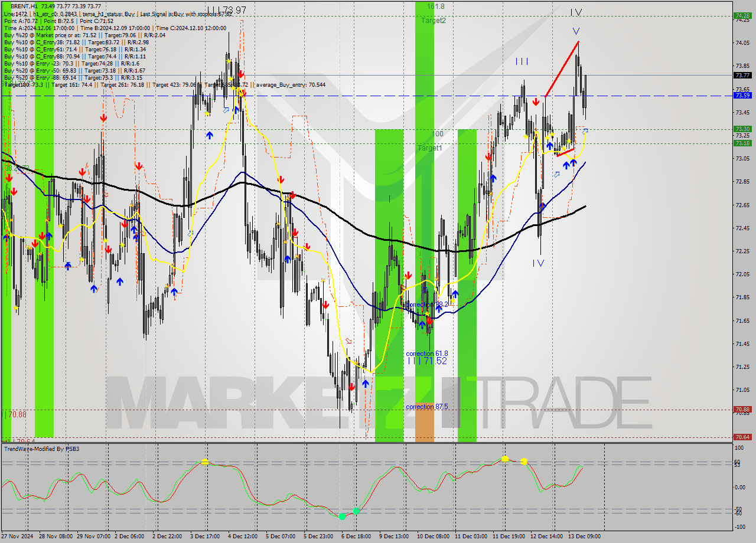Click the dark 73.77 current price tag
Screen dimensions: 756x543
pyautogui.click(x=742, y=75)
